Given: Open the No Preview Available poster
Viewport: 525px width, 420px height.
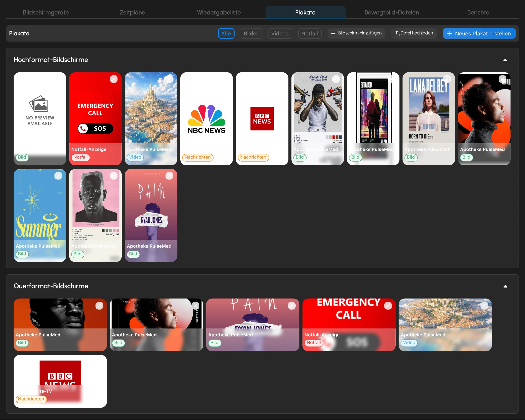Looking at the screenshot, I should pos(40,119).
